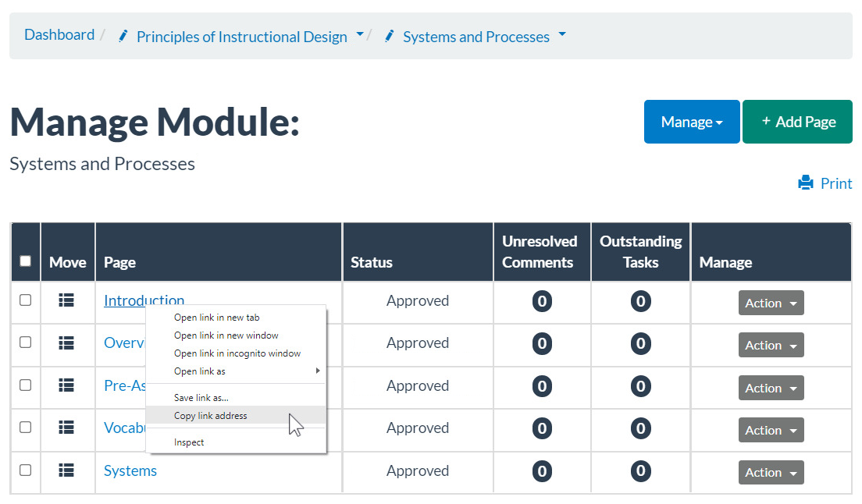Click the unresolved comments badge in the Pre-Assessment row
This screenshot has height=504, width=862.
coord(542,386)
